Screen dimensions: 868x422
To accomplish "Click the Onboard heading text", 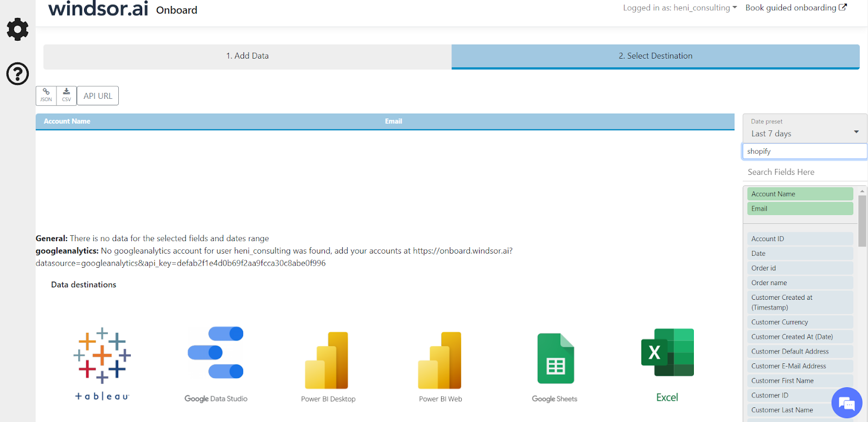I will tap(177, 10).
